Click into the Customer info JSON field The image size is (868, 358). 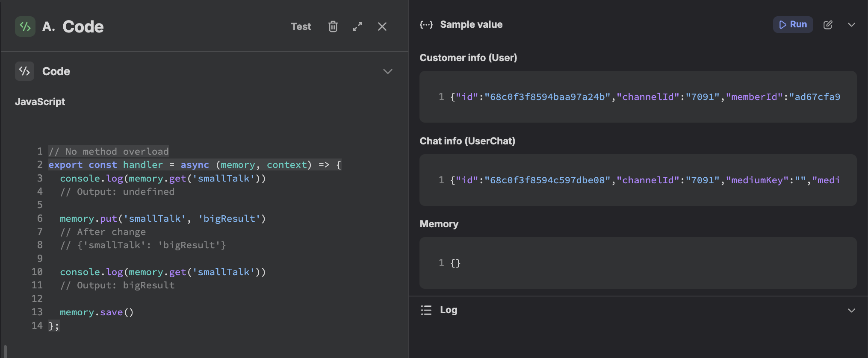(638, 97)
